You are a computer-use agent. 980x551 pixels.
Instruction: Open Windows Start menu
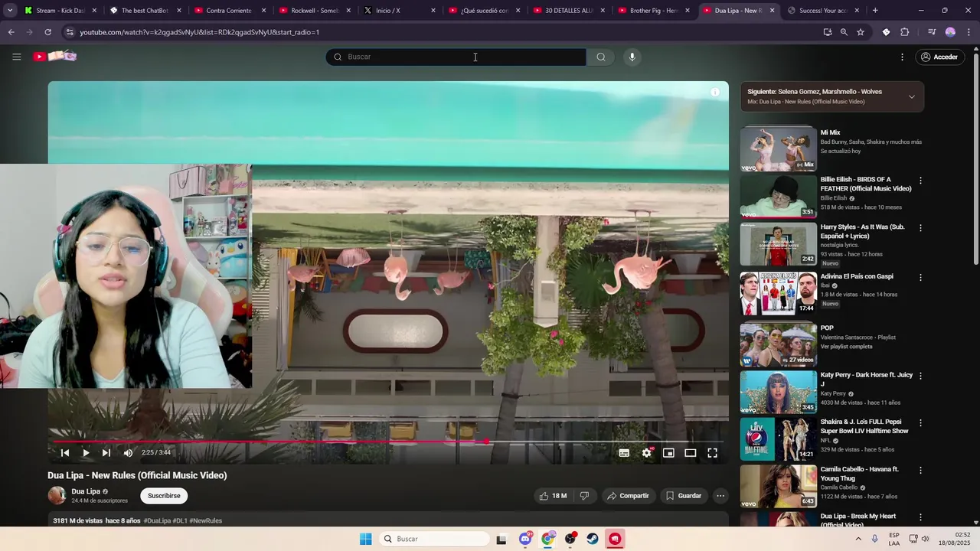click(366, 539)
